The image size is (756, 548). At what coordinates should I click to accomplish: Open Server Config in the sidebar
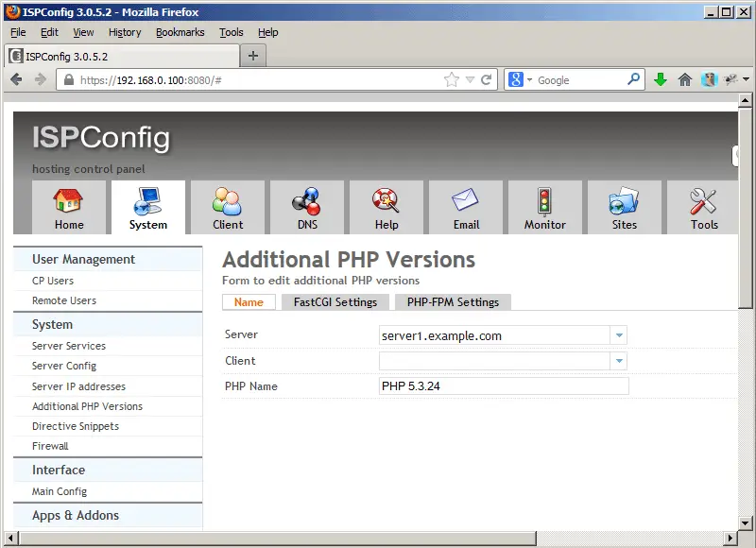click(x=64, y=366)
